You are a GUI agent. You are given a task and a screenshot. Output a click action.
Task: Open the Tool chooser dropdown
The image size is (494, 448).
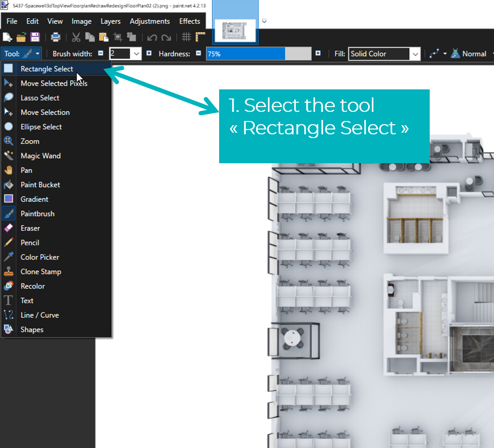[x=21, y=54]
